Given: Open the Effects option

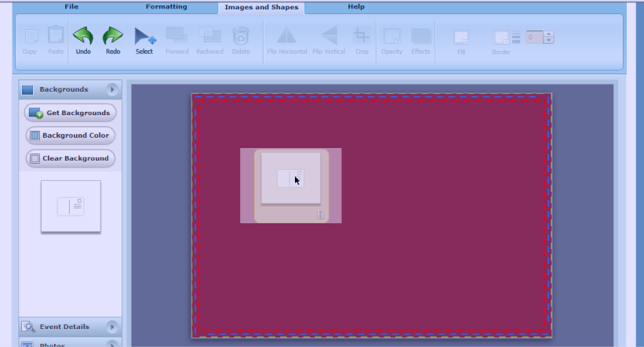Looking at the screenshot, I should click(420, 41).
